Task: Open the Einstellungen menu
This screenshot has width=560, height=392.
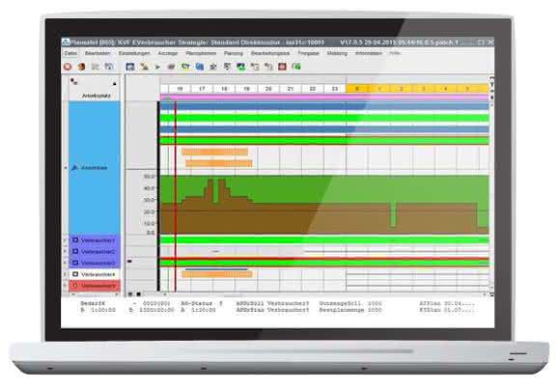Action: pyautogui.click(x=134, y=53)
